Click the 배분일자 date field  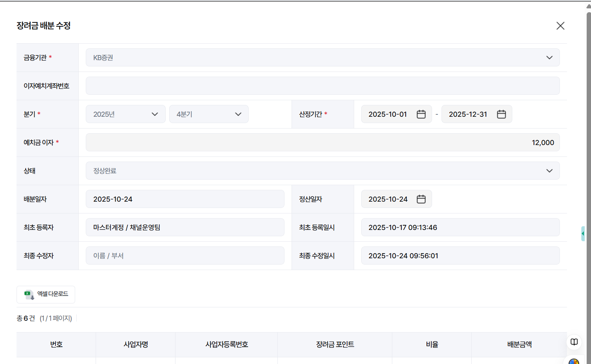coord(185,199)
